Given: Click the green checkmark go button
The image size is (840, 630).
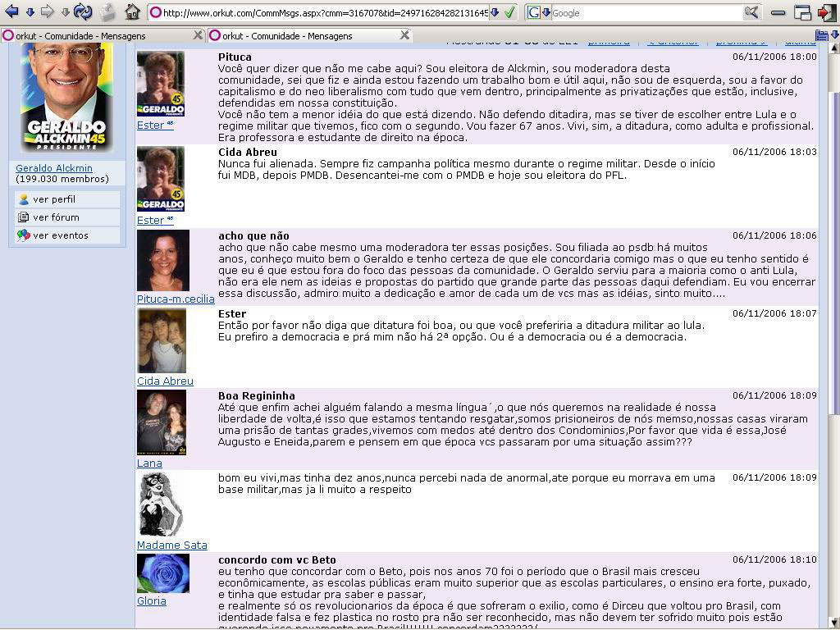Looking at the screenshot, I should point(509,11).
